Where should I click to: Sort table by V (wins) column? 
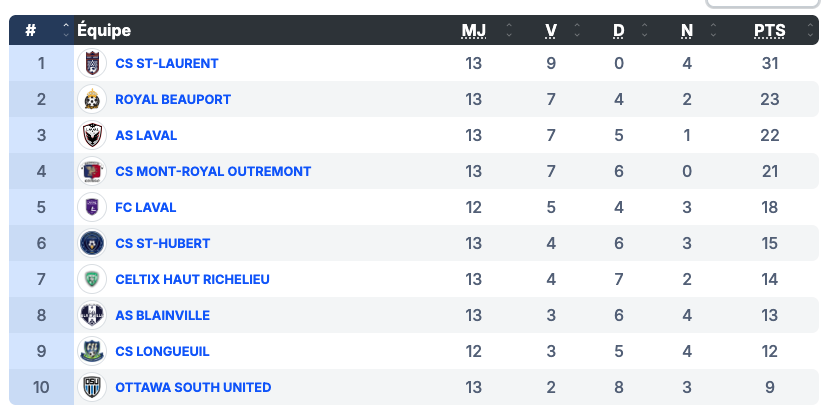coord(551,30)
